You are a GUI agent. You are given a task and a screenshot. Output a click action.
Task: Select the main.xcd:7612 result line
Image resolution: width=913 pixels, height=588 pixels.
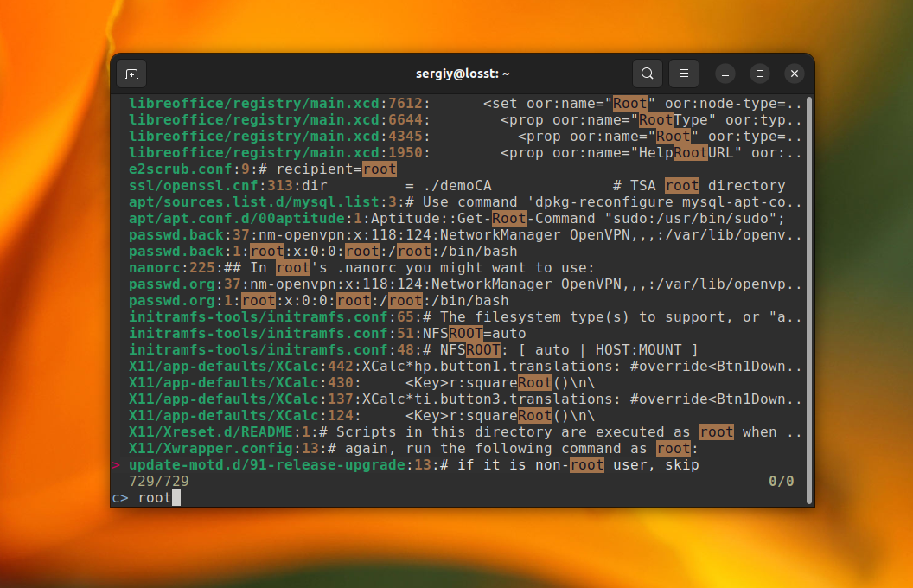(464, 104)
